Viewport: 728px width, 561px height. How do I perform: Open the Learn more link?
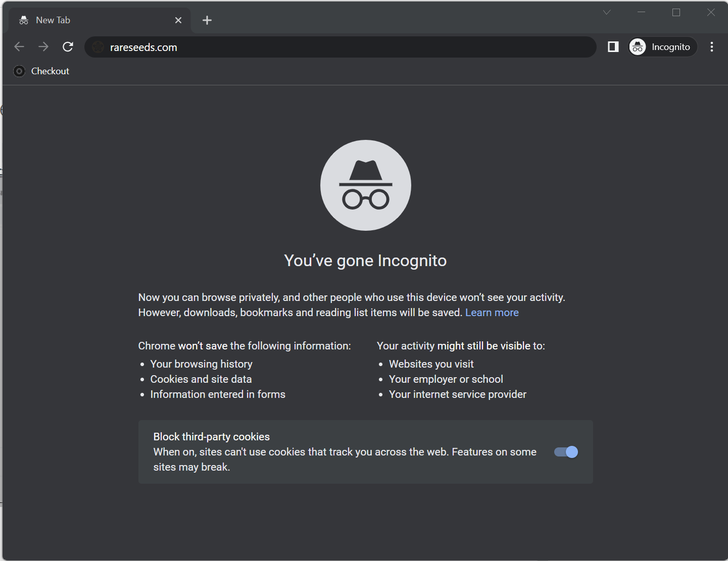[x=492, y=313]
